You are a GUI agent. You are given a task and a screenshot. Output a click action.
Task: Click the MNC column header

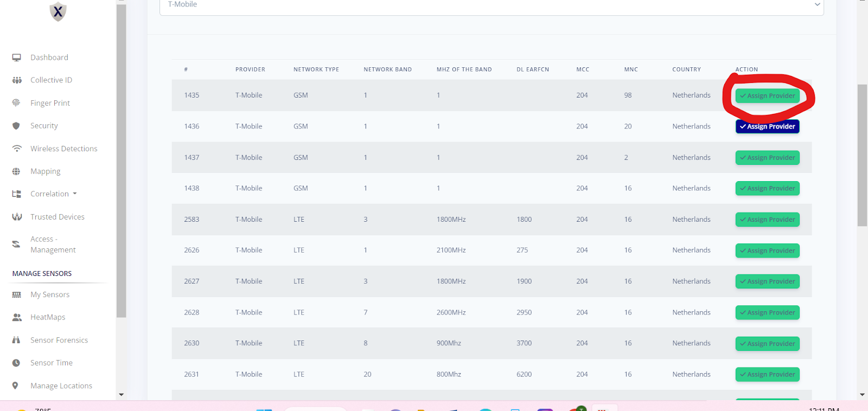click(x=631, y=69)
